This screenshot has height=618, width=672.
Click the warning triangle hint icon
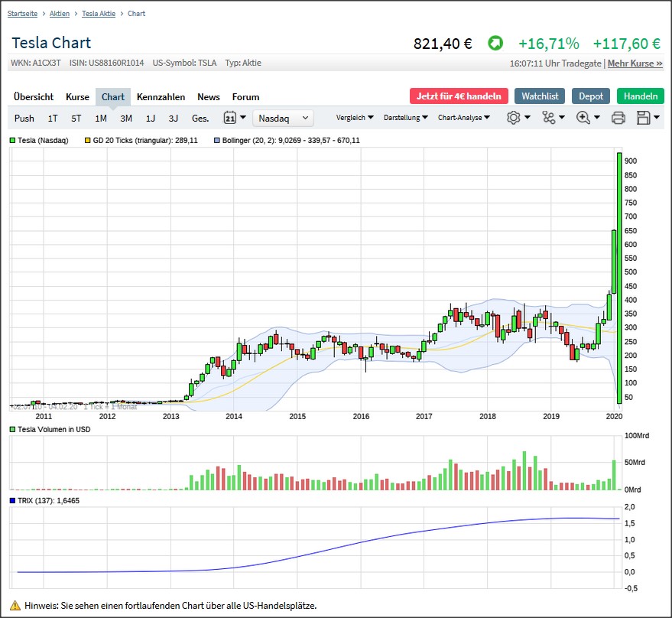pyautogui.click(x=15, y=605)
